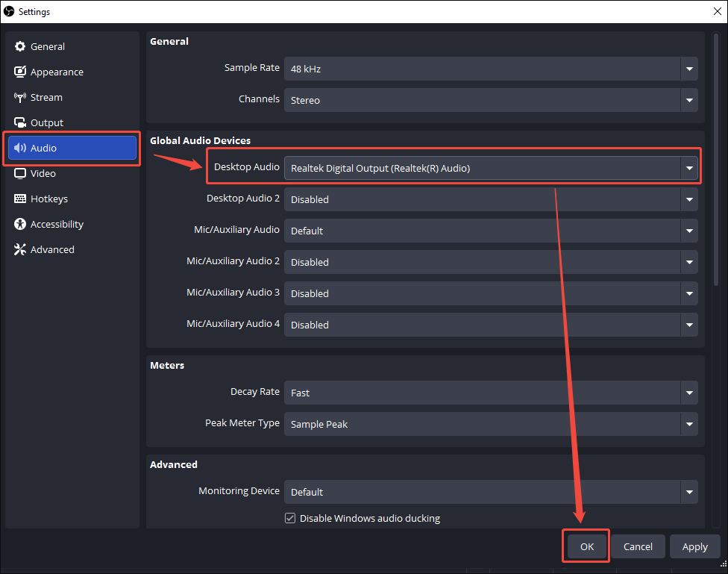Click the Stream antenna icon
Image resolution: width=728 pixels, height=574 pixels.
[19, 97]
